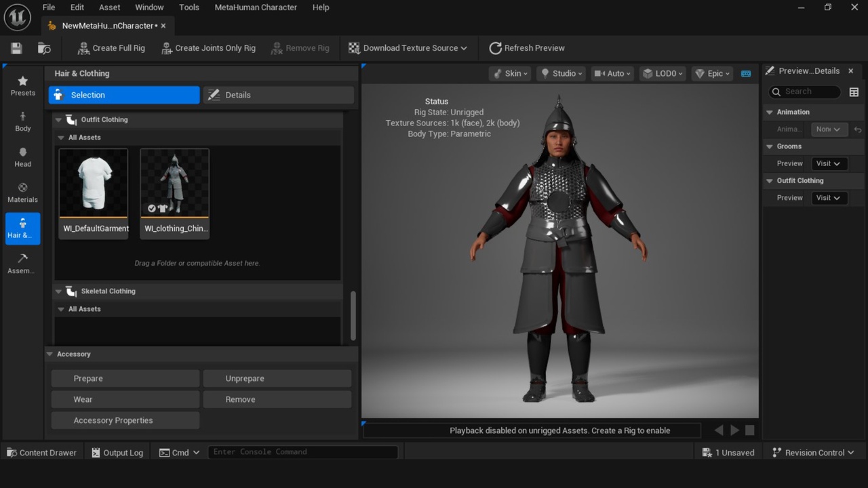Open the Animation None dropdown
Screen dimensions: 868x488
[x=829, y=129]
